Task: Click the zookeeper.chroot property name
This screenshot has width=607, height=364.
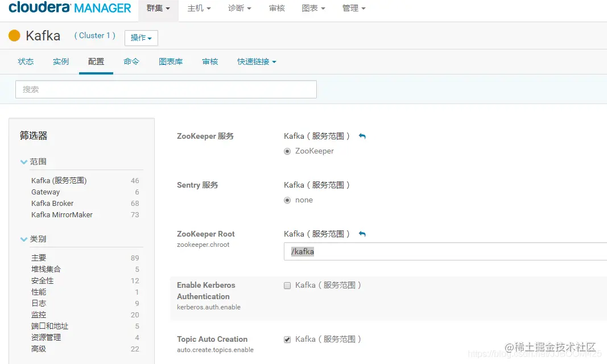Action: [203, 245]
